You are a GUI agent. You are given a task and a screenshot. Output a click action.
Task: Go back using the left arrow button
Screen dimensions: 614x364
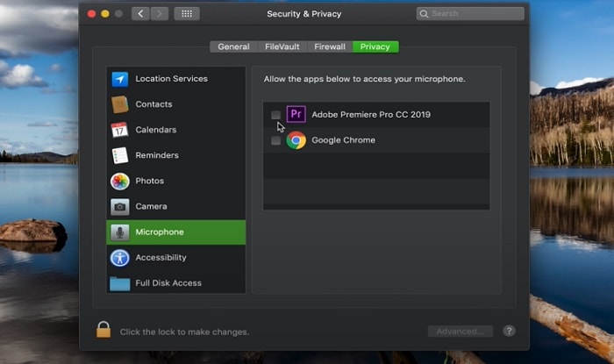click(140, 14)
